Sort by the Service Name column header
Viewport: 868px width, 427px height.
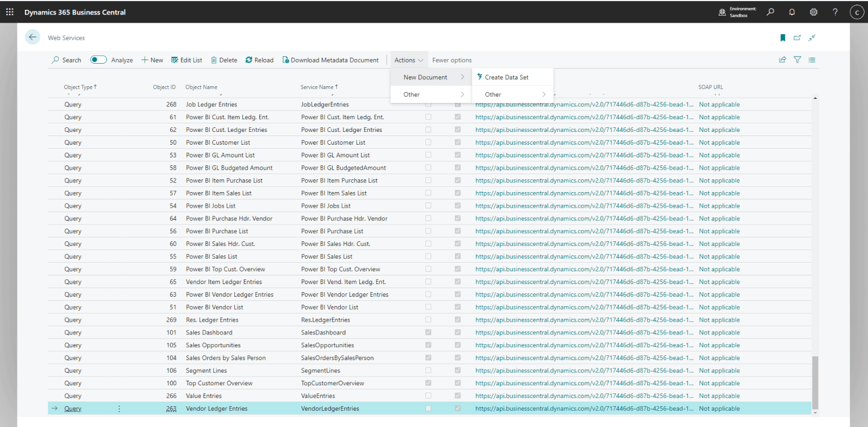point(319,87)
